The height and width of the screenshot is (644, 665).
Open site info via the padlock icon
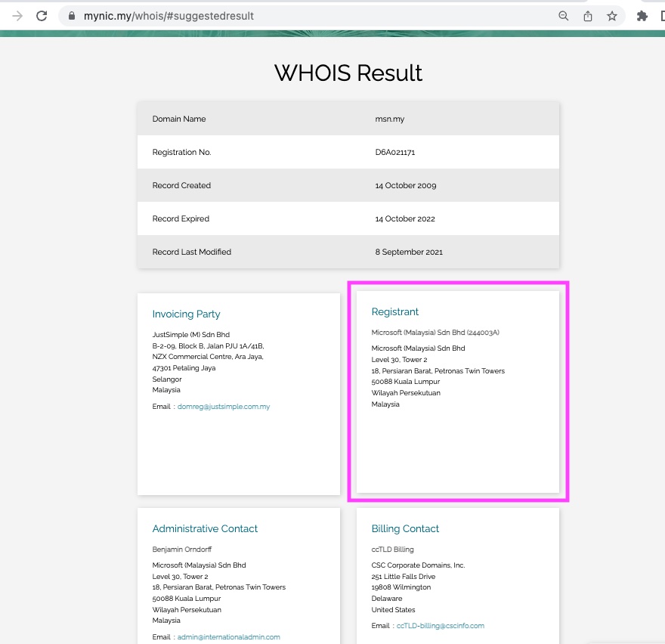coord(71,16)
